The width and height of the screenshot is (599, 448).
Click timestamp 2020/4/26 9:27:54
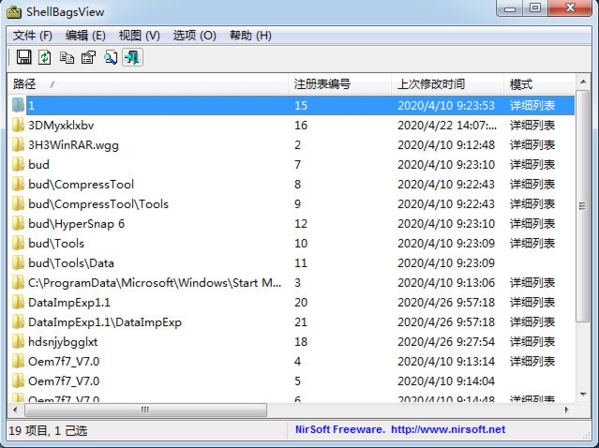(446, 341)
